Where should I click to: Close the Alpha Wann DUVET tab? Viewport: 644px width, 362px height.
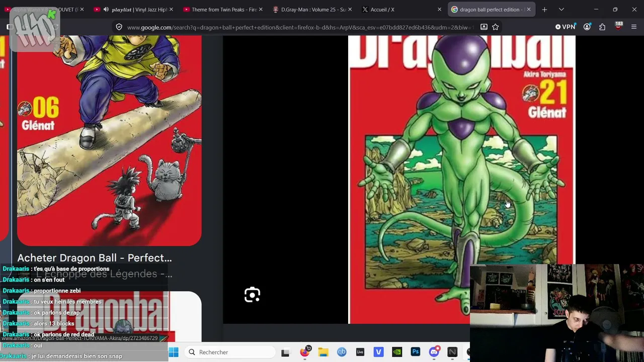pos(82,10)
